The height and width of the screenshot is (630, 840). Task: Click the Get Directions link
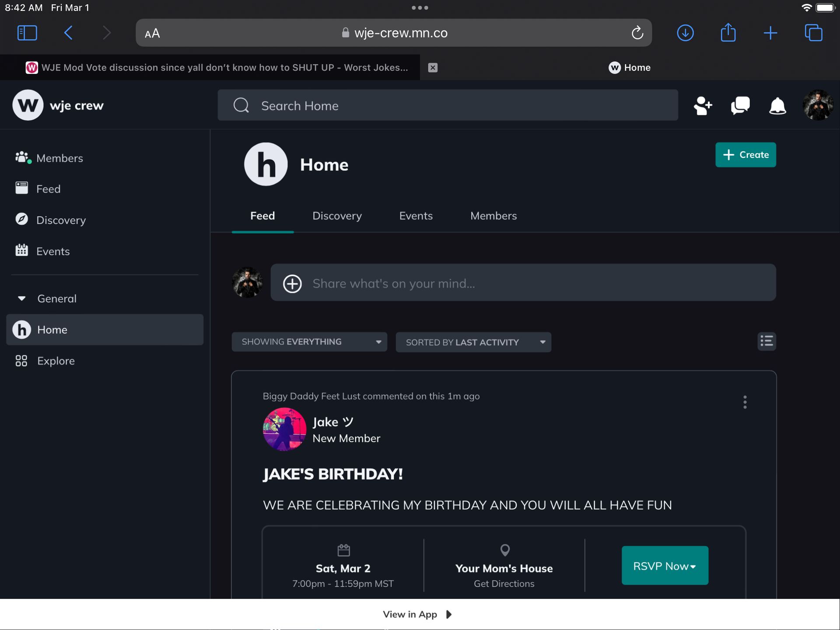point(504,584)
